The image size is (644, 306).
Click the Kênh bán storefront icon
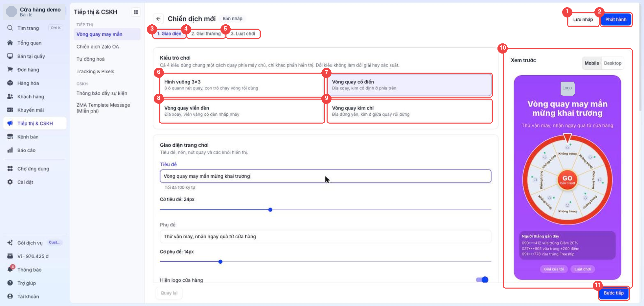[10, 137]
